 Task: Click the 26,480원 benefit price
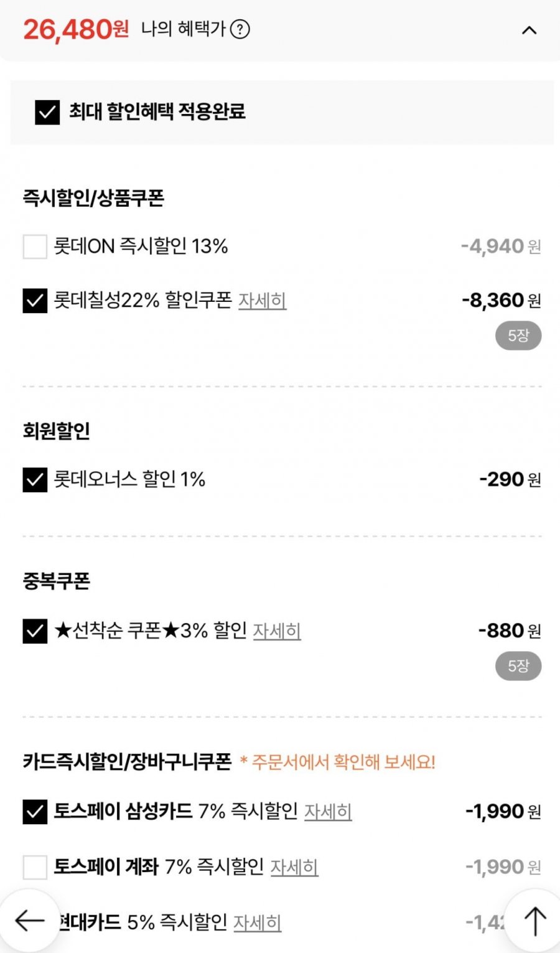click(x=76, y=29)
